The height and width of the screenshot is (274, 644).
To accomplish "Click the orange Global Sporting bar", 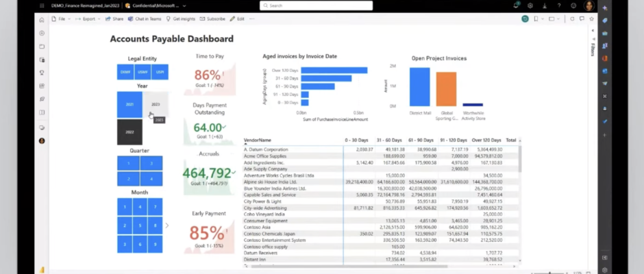I will 446,89.
